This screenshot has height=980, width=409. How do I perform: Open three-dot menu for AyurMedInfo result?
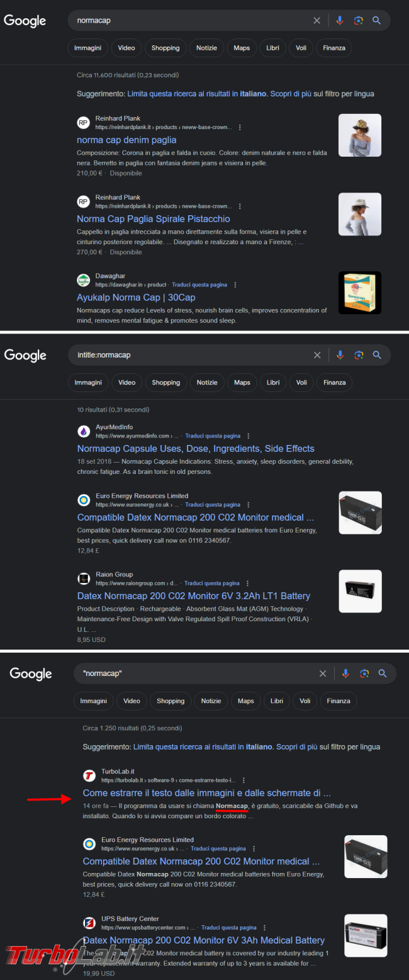pos(249,436)
